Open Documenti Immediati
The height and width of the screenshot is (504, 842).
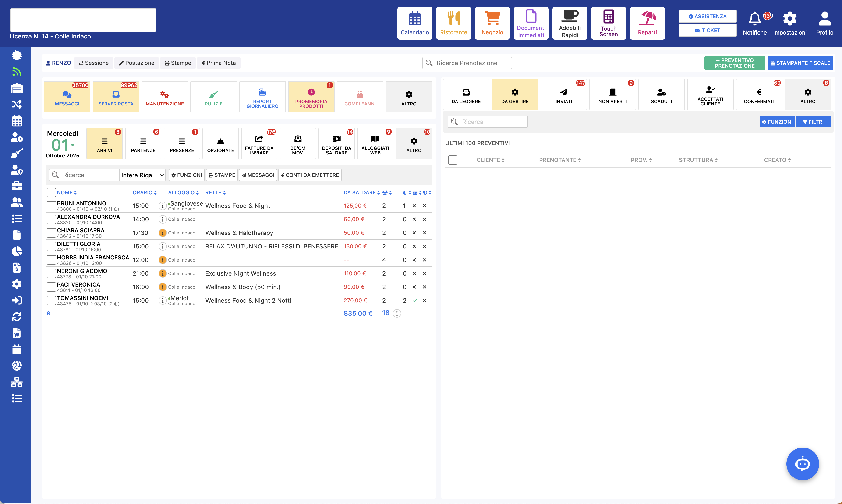point(531,23)
